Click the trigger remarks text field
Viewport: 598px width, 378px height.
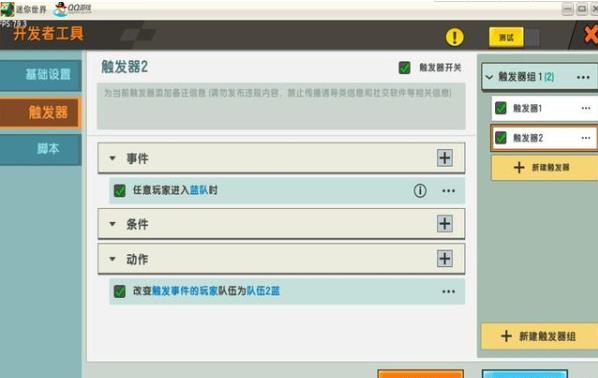coord(281,106)
